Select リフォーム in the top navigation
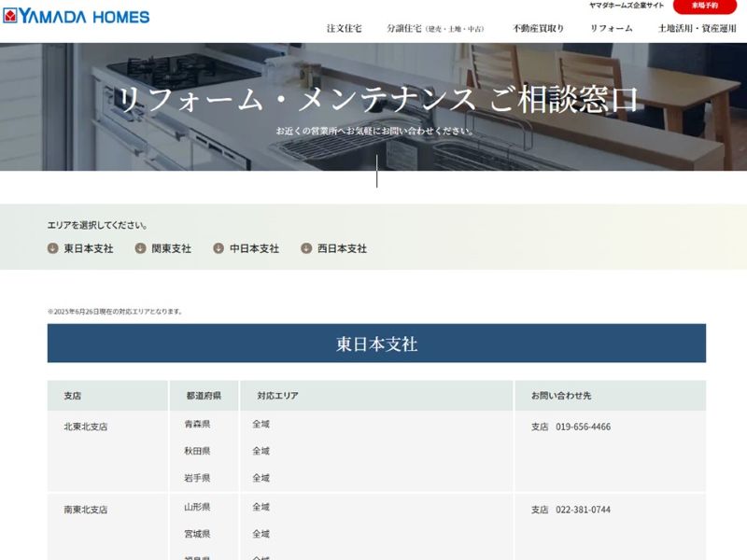This screenshot has width=747, height=560. coord(611,28)
